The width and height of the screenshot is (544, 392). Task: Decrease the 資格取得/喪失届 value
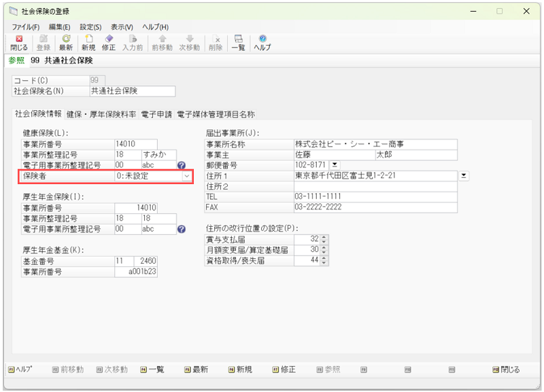(x=324, y=263)
